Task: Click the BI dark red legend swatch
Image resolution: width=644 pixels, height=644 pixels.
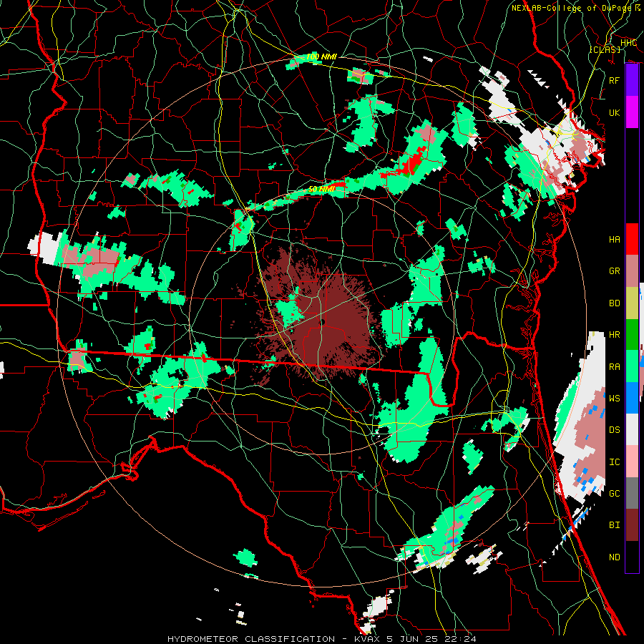Action: pos(632,525)
